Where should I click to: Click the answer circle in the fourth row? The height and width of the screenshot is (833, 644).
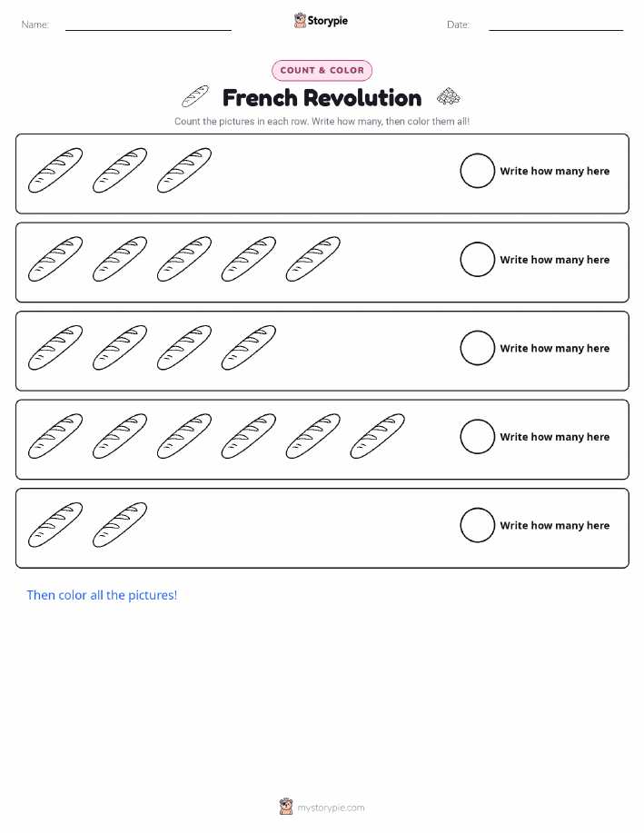[x=477, y=437]
